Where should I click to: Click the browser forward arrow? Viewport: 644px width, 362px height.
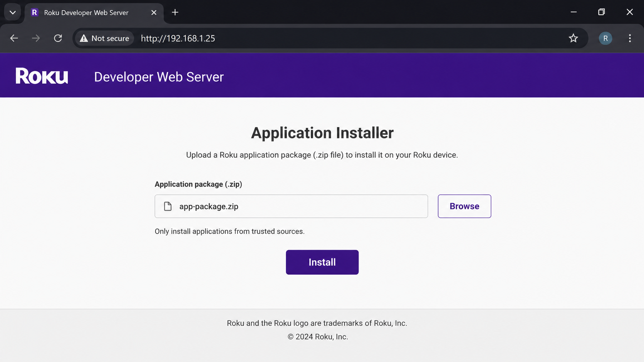(x=36, y=38)
